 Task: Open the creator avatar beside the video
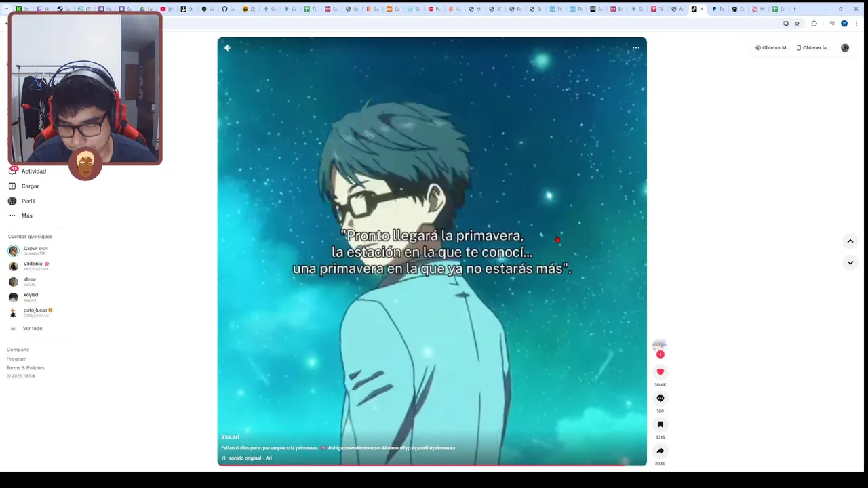(x=659, y=345)
